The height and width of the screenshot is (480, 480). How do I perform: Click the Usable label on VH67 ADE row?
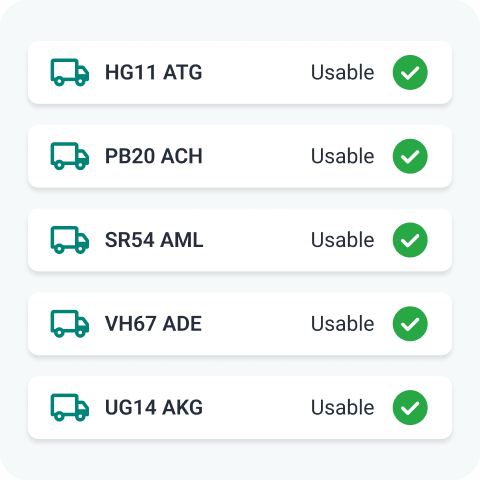point(343,324)
